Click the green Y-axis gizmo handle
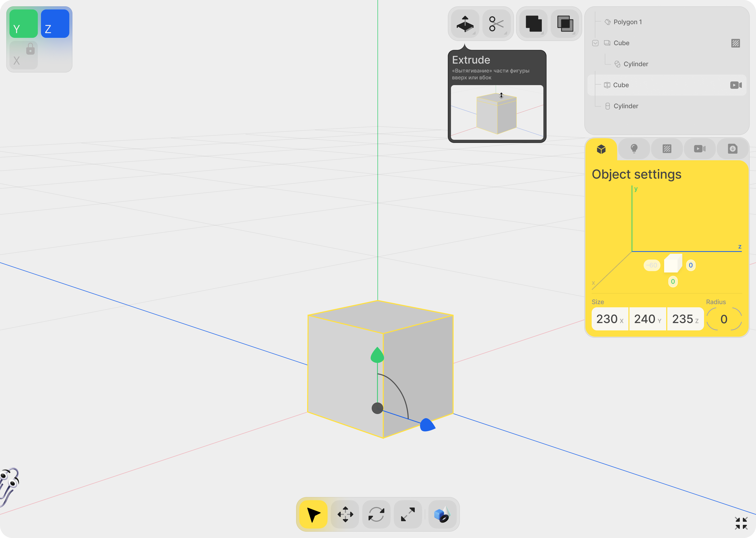Screen dimensions: 756x538 click(x=377, y=355)
